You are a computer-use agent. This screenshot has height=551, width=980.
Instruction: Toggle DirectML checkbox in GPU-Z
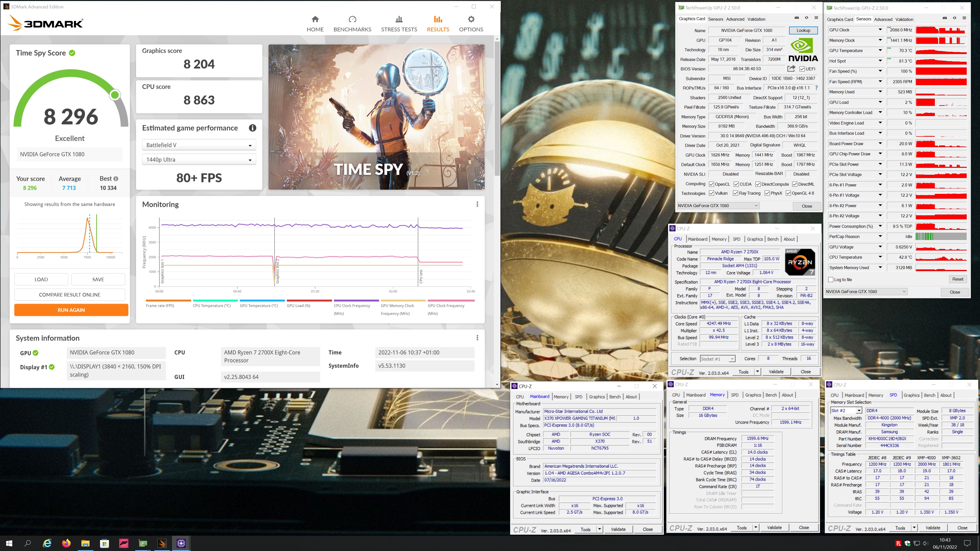pos(795,184)
